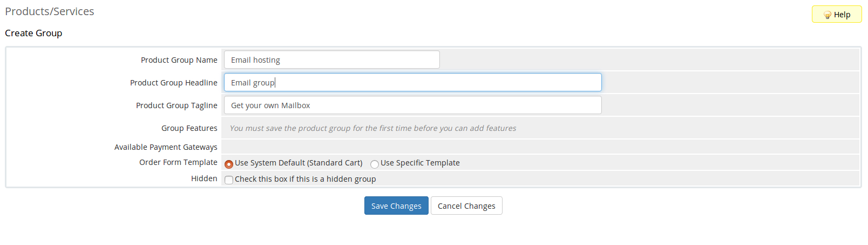Image resolution: width=868 pixels, height=245 pixels.
Task: Tick the hidden group checkbox
Action: coord(229,180)
